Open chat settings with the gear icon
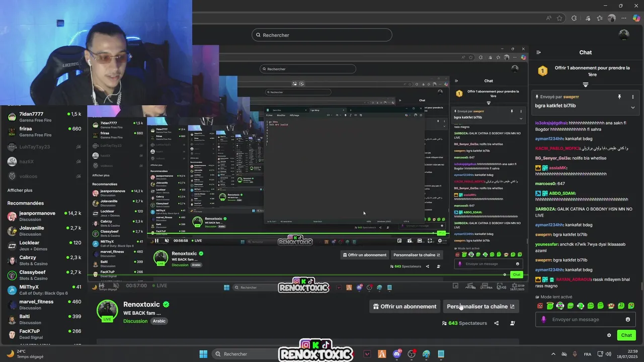Viewport: 644px width, 362px height. click(609, 335)
